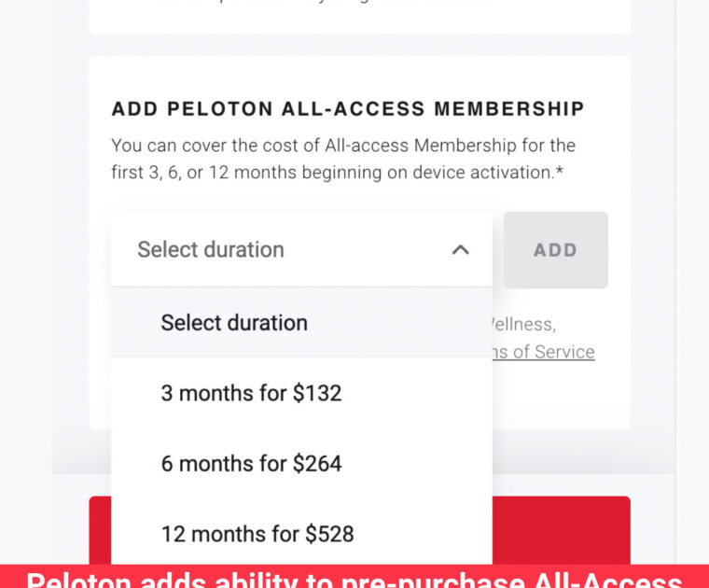Choose '12 months for $528' membership option
This screenshot has height=588, width=709.
click(x=257, y=534)
